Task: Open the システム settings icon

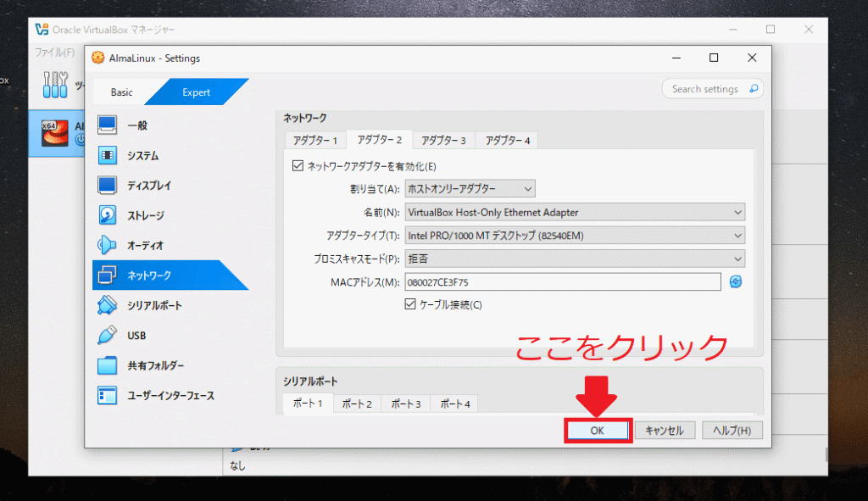Action: (107, 156)
